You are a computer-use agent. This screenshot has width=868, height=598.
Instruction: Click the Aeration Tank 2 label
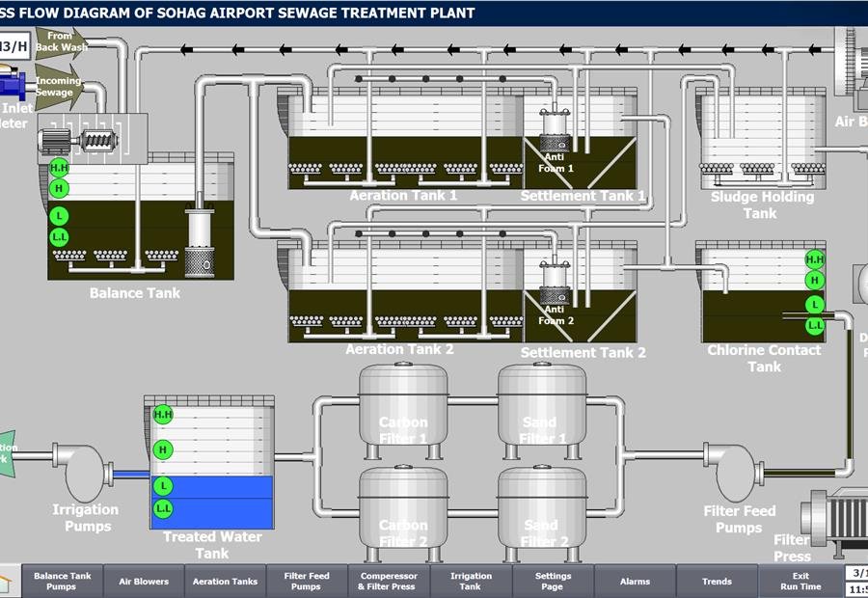tap(399, 349)
